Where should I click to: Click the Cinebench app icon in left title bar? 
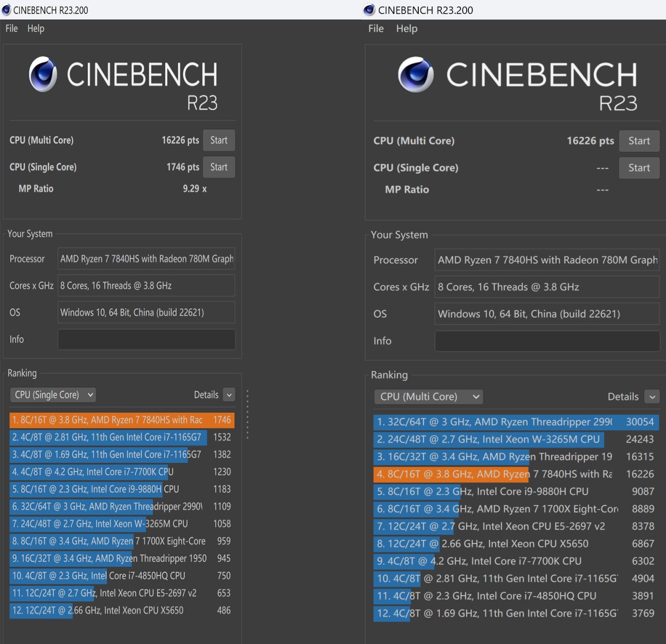6,10
